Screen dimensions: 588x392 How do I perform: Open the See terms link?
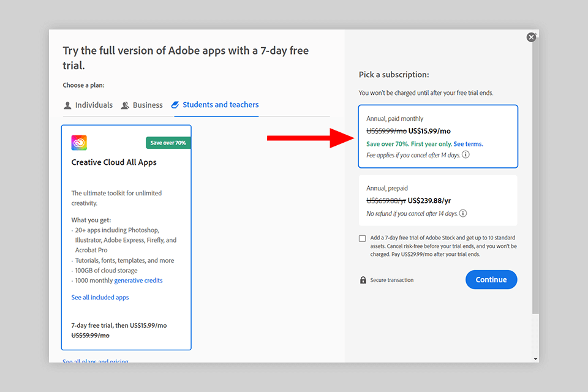468,144
